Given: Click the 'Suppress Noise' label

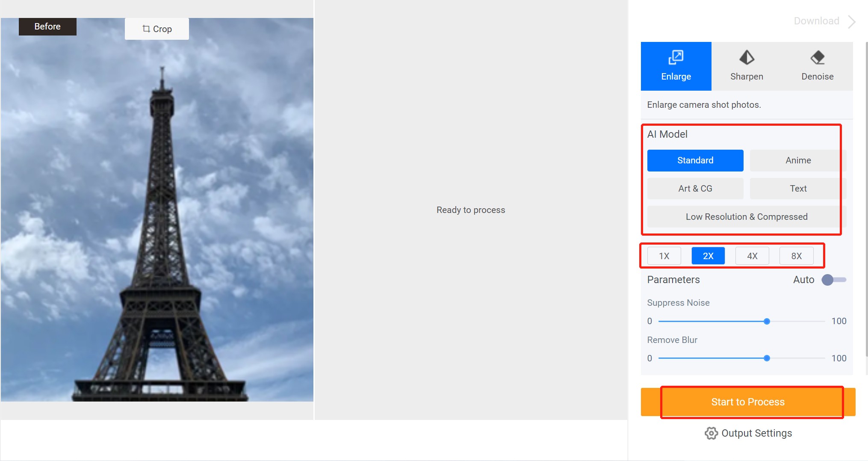Looking at the screenshot, I should [678, 303].
